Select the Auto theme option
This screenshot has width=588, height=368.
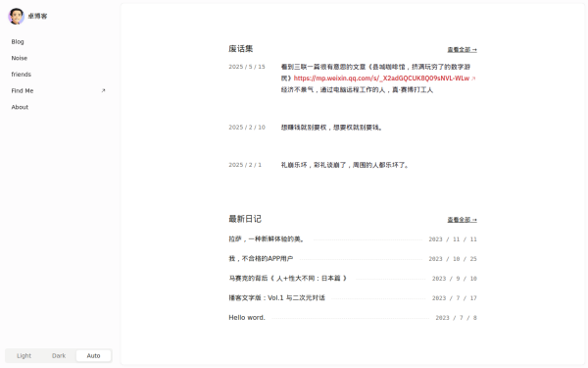pos(93,355)
